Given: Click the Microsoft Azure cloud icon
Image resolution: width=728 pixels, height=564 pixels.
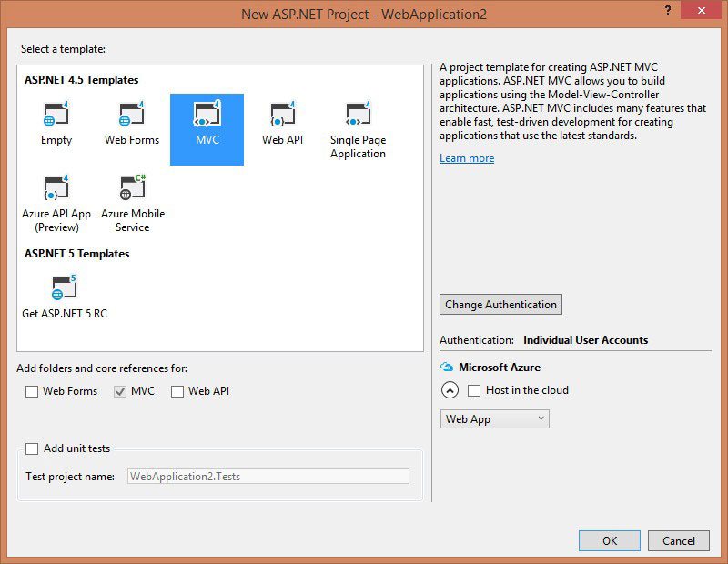Looking at the screenshot, I should (446, 368).
